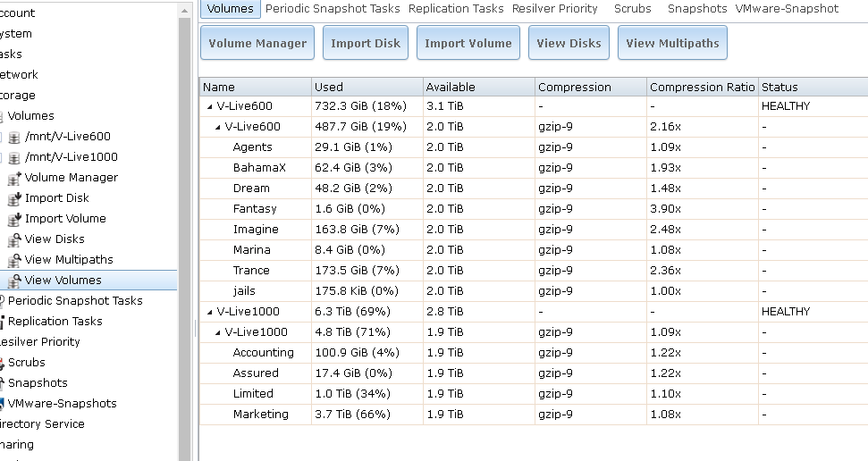Click the Import Disk sidebar icon
Screen dimensions: 868x461
pyautogui.click(x=14, y=198)
